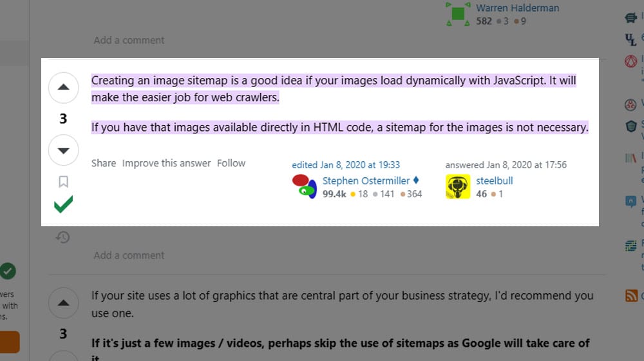The image size is (644, 361).
Task: Click 'Improve this answer'
Action: (x=166, y=163)
